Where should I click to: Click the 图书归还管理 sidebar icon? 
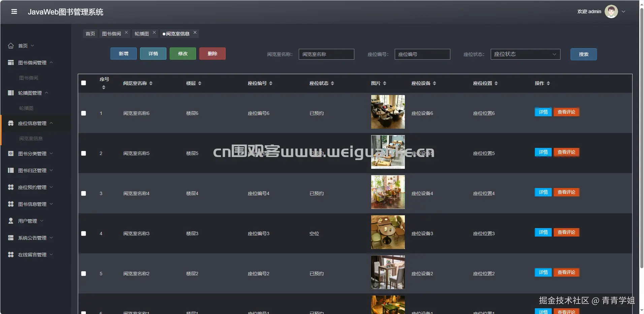11,170
